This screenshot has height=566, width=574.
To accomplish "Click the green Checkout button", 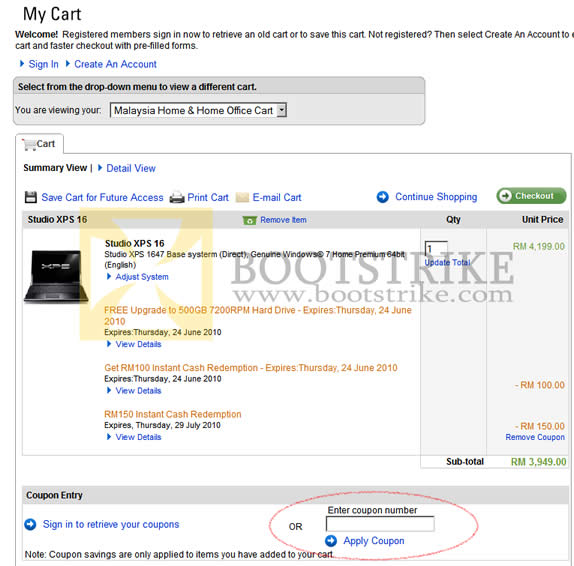I will click(x=531, y=196).
